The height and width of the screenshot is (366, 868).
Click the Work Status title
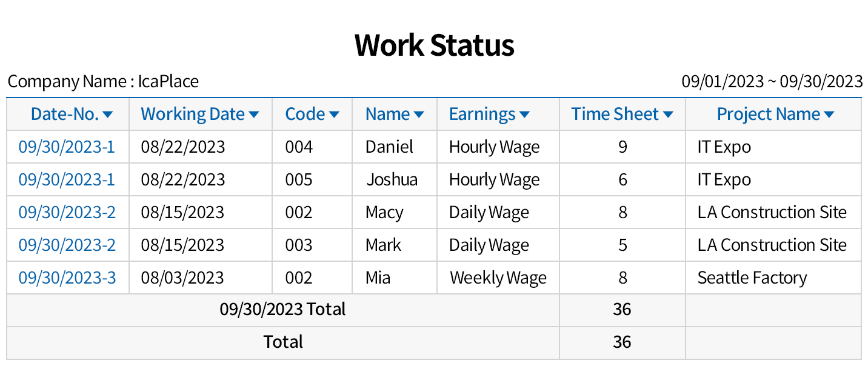434,45
